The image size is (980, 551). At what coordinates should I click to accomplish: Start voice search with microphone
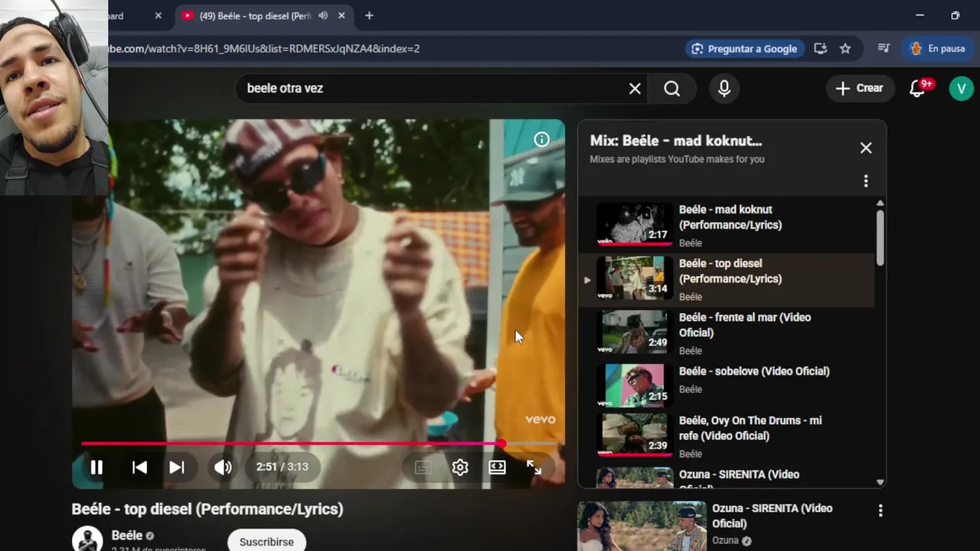pos(724,89)
